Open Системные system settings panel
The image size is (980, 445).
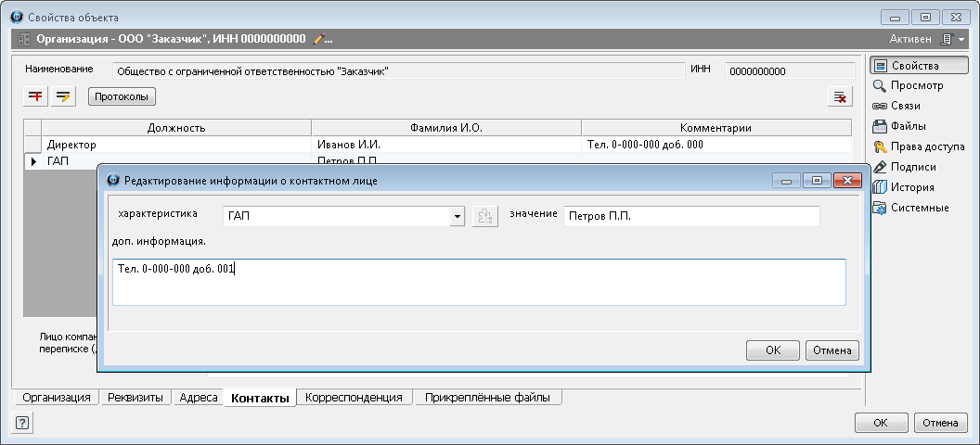point(919,208)
